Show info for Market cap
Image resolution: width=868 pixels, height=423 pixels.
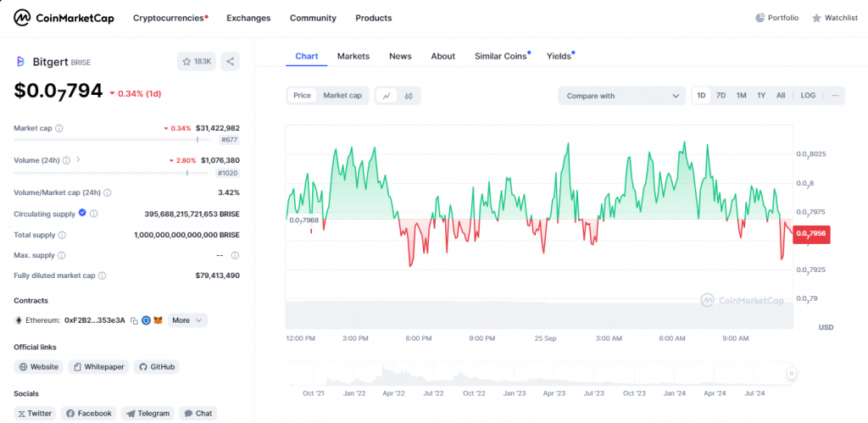pos(59,128)
